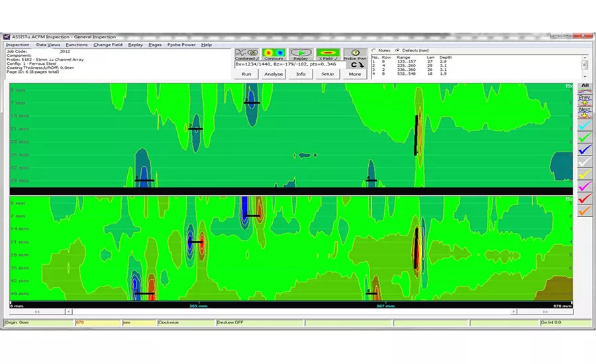The height and width of the screenshot is (364, 596).
Task: Click the Run button
Action: pyautogui.click(x=246, y=74)
